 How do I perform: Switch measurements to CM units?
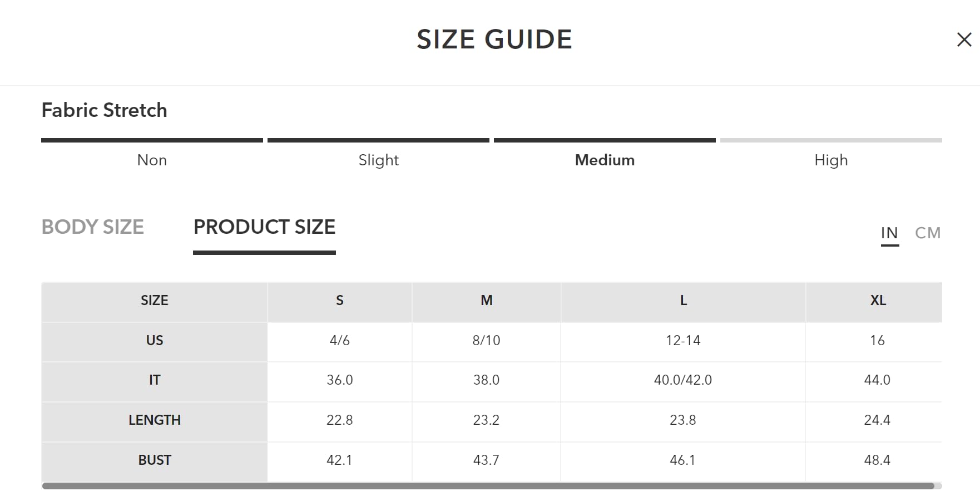927,233
